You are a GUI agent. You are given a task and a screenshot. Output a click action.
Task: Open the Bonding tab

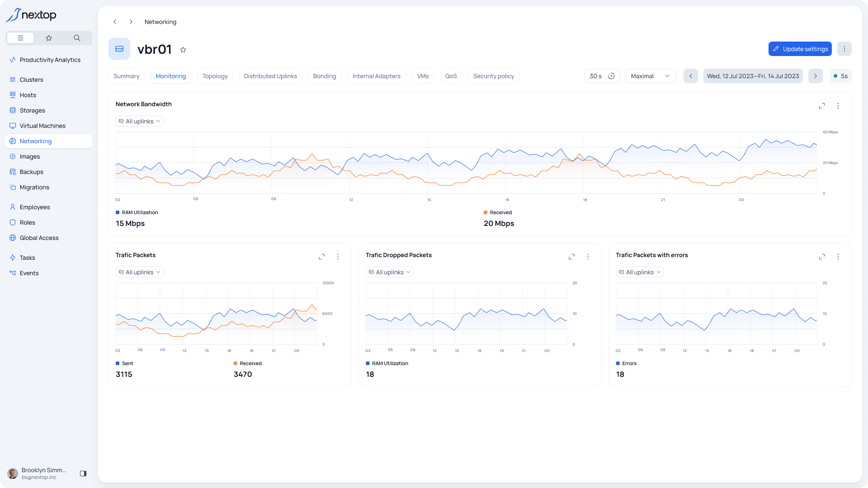325,76
